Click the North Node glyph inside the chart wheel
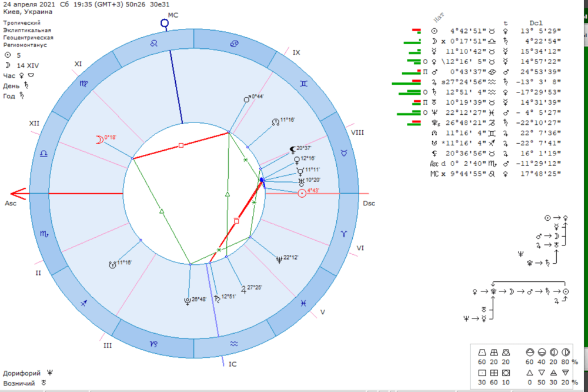 point(275,122)
